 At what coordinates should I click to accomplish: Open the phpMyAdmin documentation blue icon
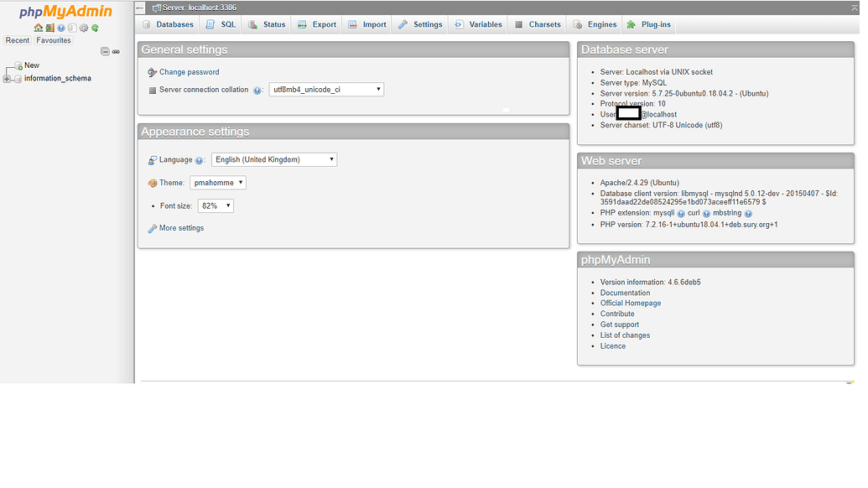pyautogui.click(x=61, y=28)
